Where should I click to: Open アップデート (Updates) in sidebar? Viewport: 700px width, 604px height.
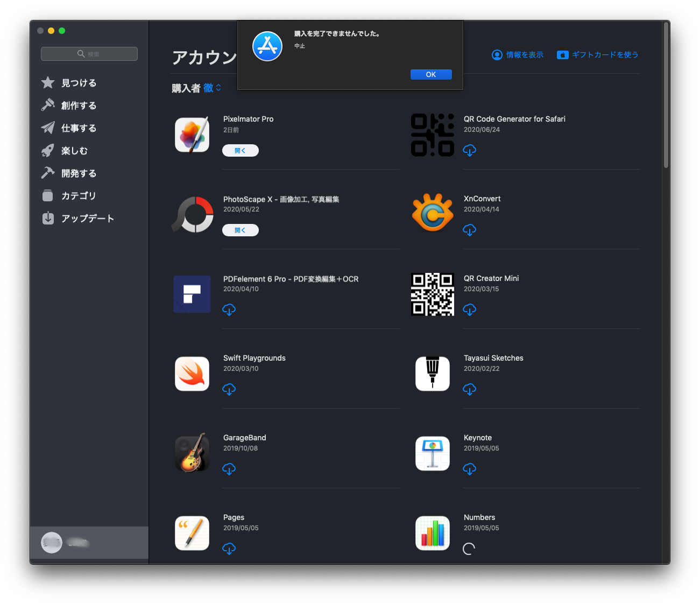(x=79, y=218)
